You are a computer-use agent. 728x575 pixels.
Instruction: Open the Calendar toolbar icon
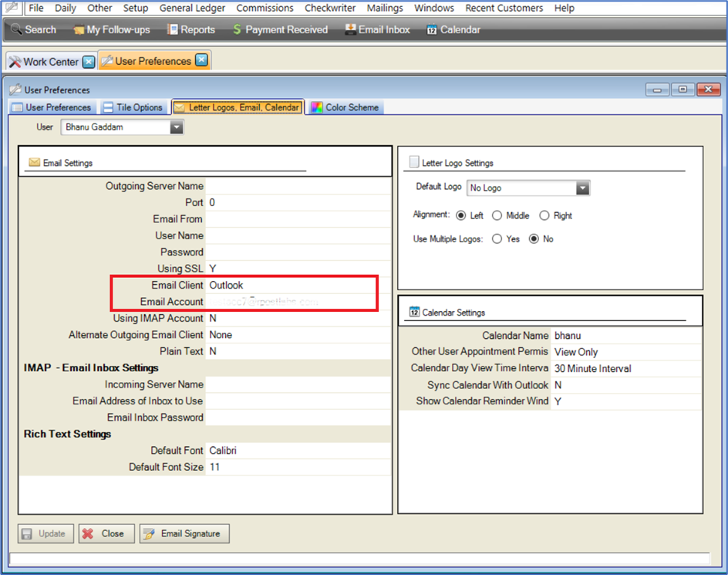tap(432, 30)
